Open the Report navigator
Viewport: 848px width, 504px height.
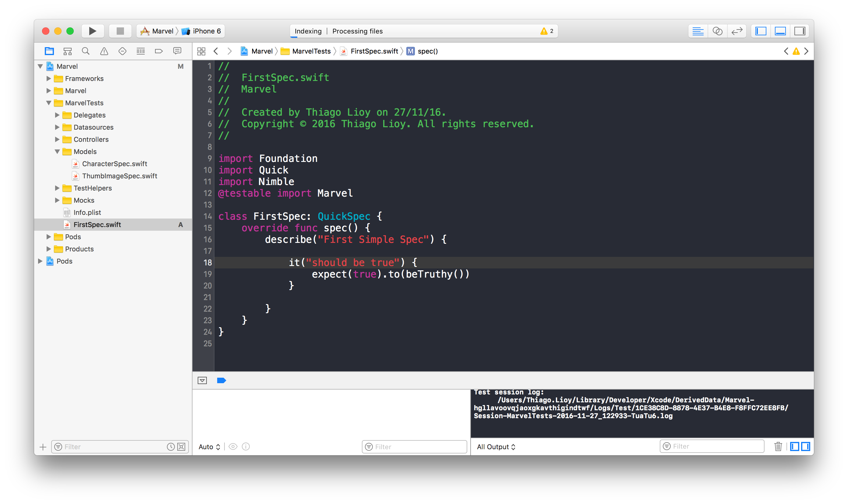pos(177,51)
